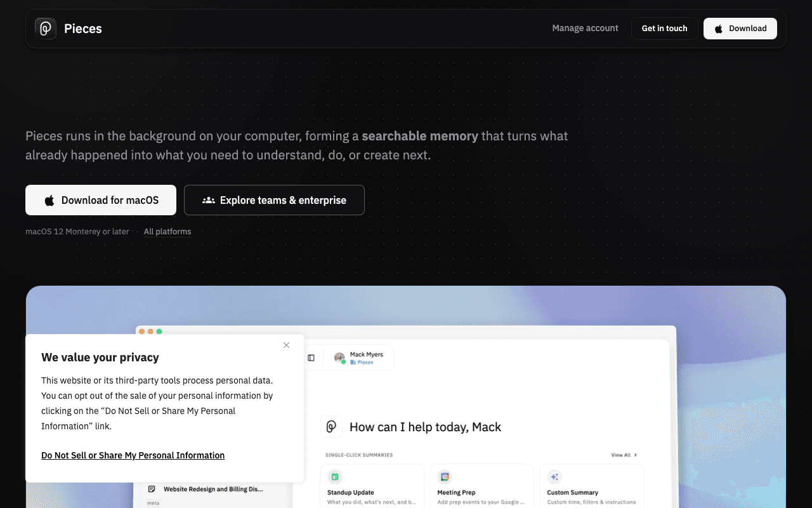Click the Pieces icon beside 'How can I help today'
The height and width of the screenshot is (508, 812).
(331, 427)
